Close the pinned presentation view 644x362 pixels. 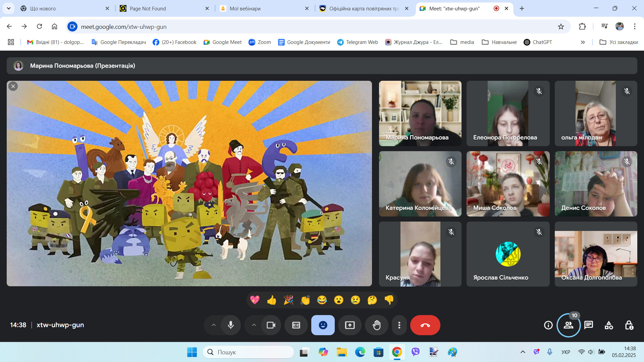[x=13, y=86]
